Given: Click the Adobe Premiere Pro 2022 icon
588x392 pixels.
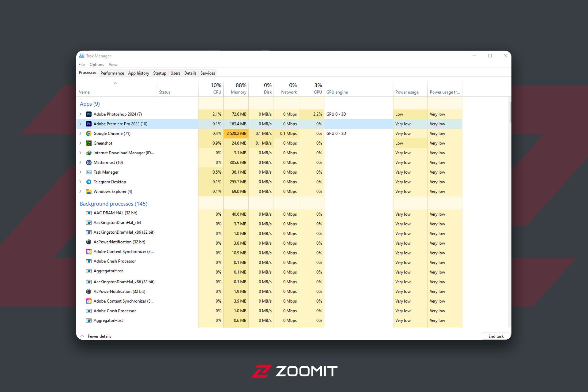Looking at the screenshot, I should (89, 124).
